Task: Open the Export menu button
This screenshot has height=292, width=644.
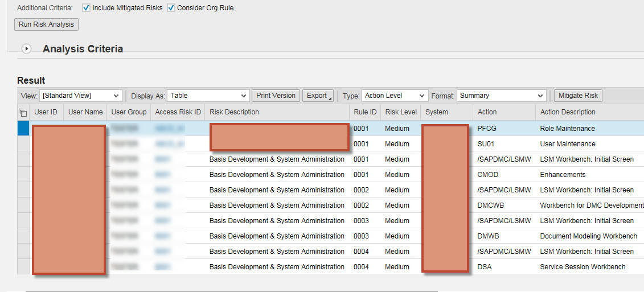Action: coord(318,96)
